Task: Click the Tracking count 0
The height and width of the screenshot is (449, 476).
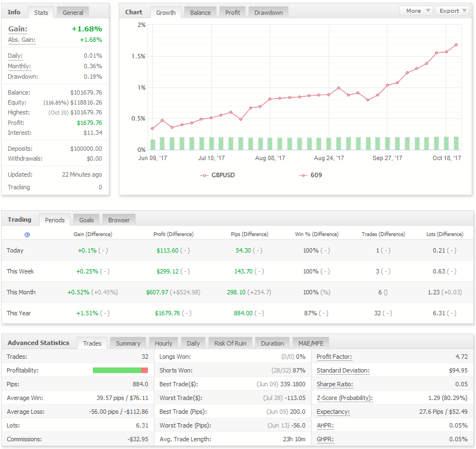Action: pos(100,187)
